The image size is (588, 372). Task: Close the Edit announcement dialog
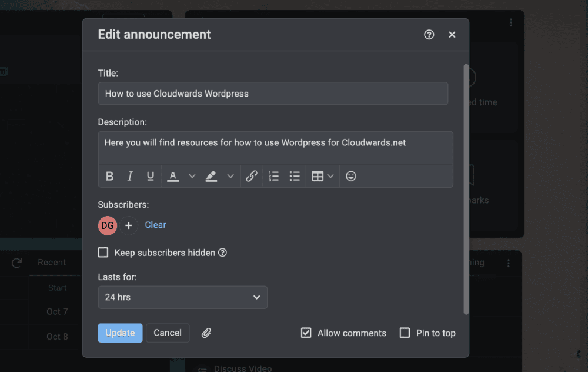(x=452, y=35)
